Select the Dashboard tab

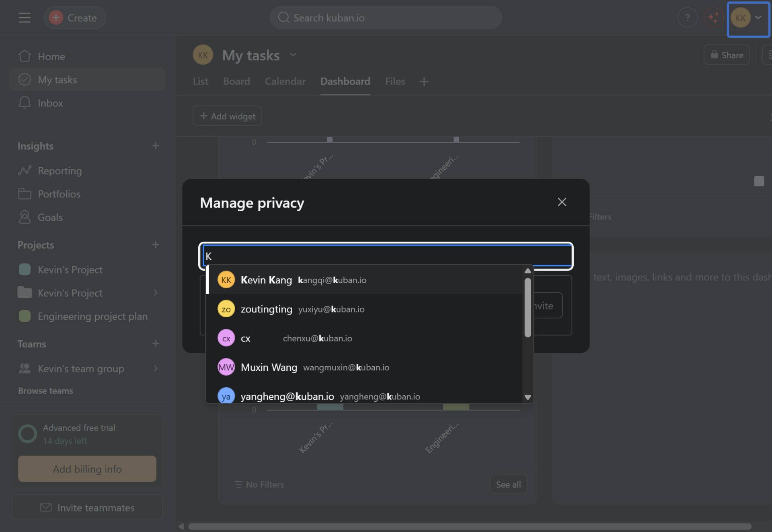pyautogui.click(x=345, y=81)
